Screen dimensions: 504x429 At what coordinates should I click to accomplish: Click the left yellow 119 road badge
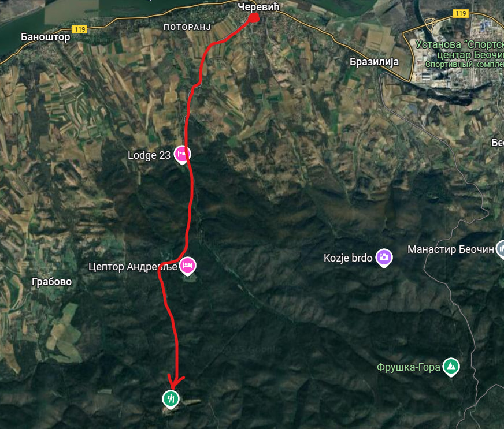click(79, 29)
